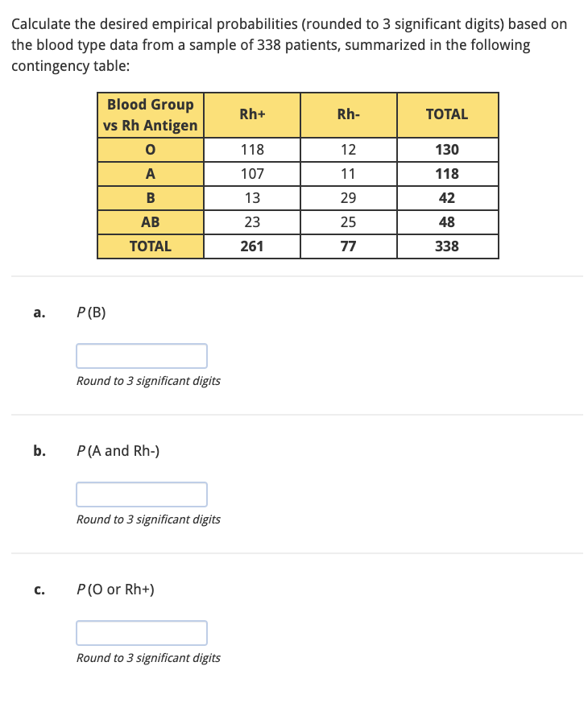Click the cell showing 338 grand total

[x=447, y=246]
